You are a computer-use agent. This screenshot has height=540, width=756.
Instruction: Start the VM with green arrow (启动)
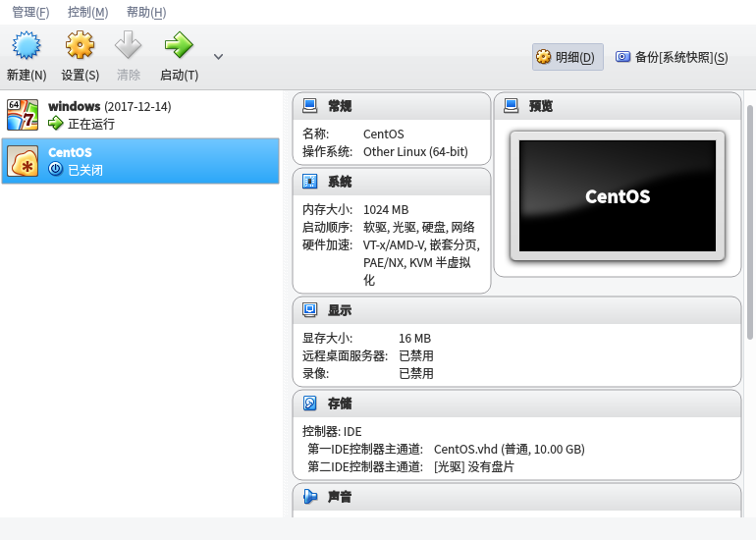179,45
